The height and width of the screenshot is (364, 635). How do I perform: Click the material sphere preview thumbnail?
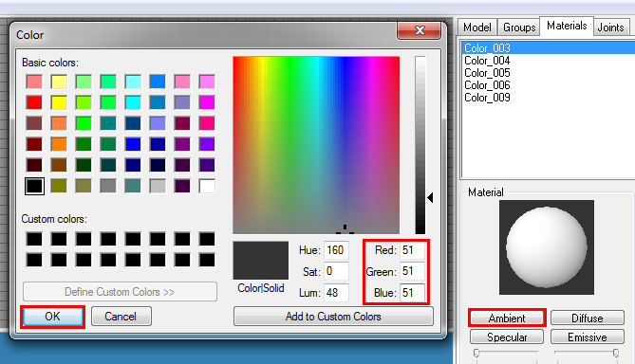coord(547,247)
